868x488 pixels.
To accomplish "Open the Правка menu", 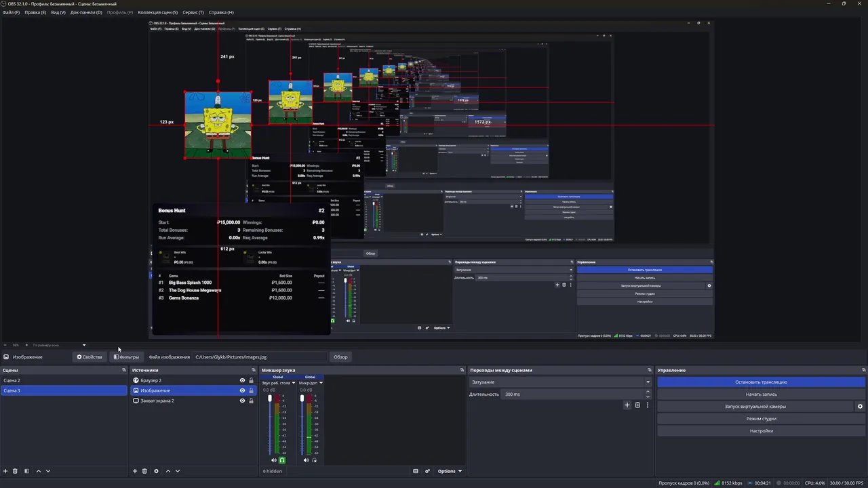I will pyautogui.click(x=35, y=12).
